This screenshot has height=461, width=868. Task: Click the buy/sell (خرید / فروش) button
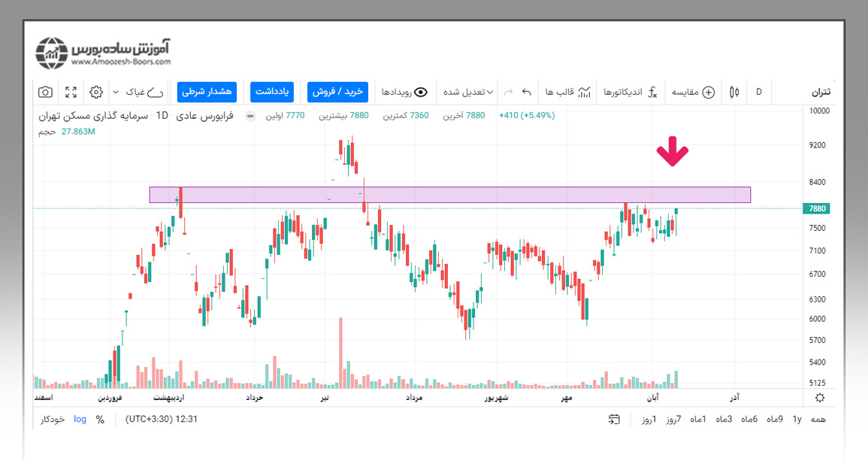point(337,92)
